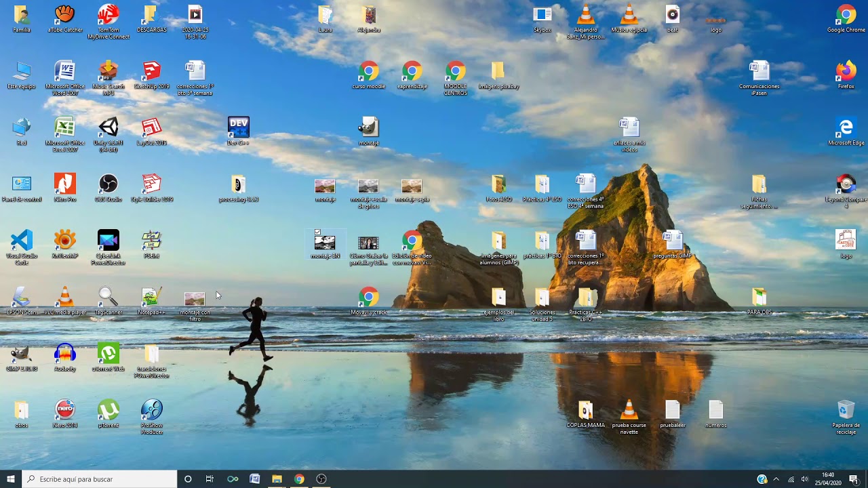Open File Explorer from the taskbar
868x488 pixels.
[x=277, y=479]
